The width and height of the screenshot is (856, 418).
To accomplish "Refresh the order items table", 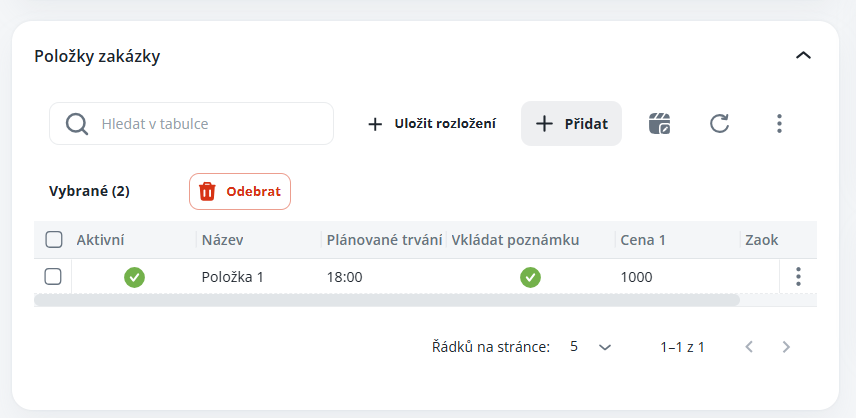I will coord(719,124).
